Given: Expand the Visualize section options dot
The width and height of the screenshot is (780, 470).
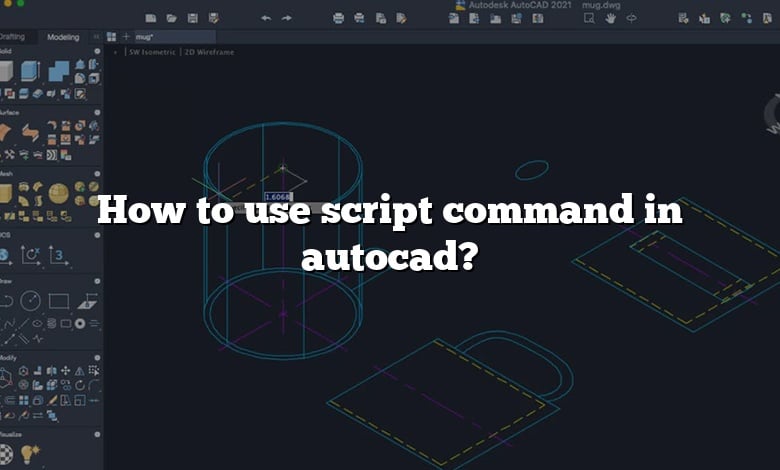Looking at the screenshot, I should click(97, 434).
